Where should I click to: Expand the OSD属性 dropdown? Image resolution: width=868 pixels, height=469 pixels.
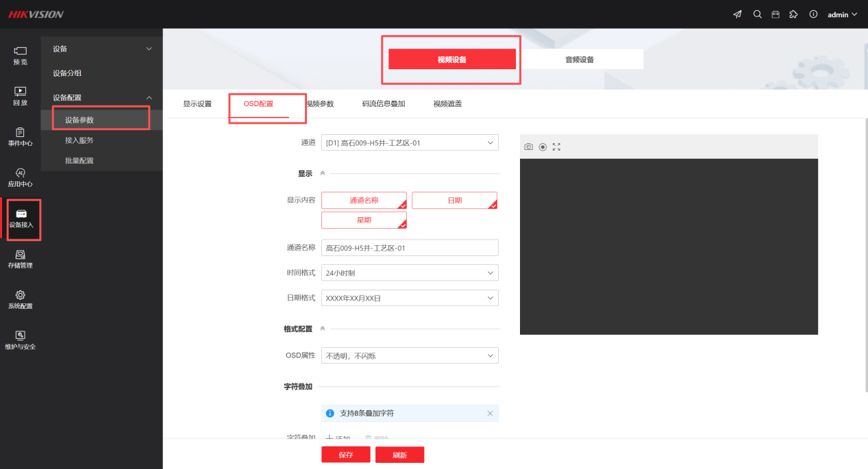point(410,356)
